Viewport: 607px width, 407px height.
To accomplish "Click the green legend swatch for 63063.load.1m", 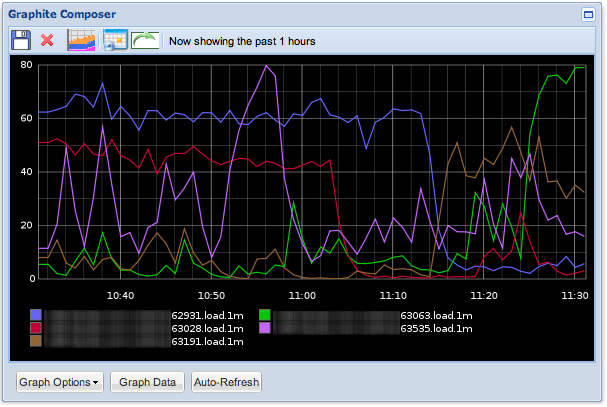I will 265,315.
